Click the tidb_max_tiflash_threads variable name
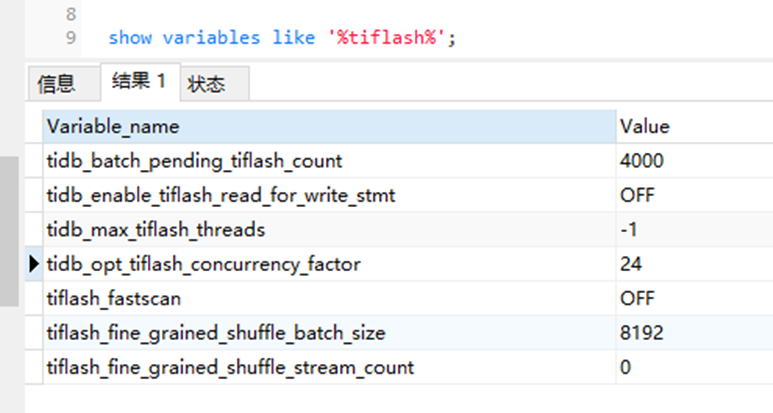This screenshot has width=773, height=413. coord(156,230)
